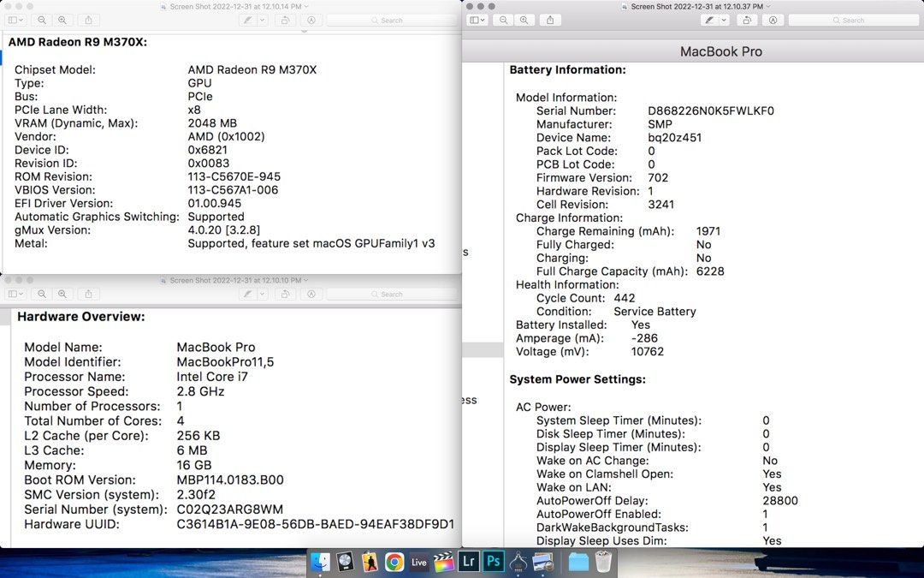Zoom out in the 12.10.10 PM Preview window
The height and width of the screenshot is (578, 924).
[42, 294]
